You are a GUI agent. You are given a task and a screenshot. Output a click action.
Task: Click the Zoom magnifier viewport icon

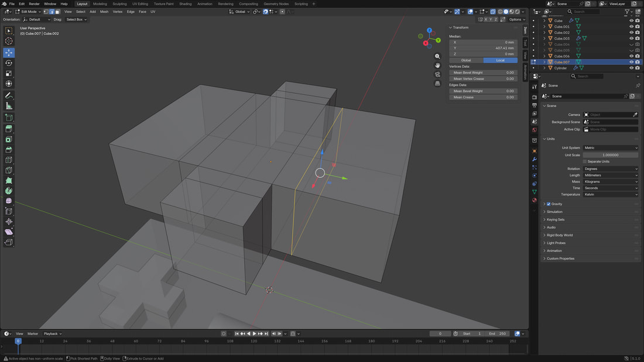pyautogui.click(x=437, y=57)
